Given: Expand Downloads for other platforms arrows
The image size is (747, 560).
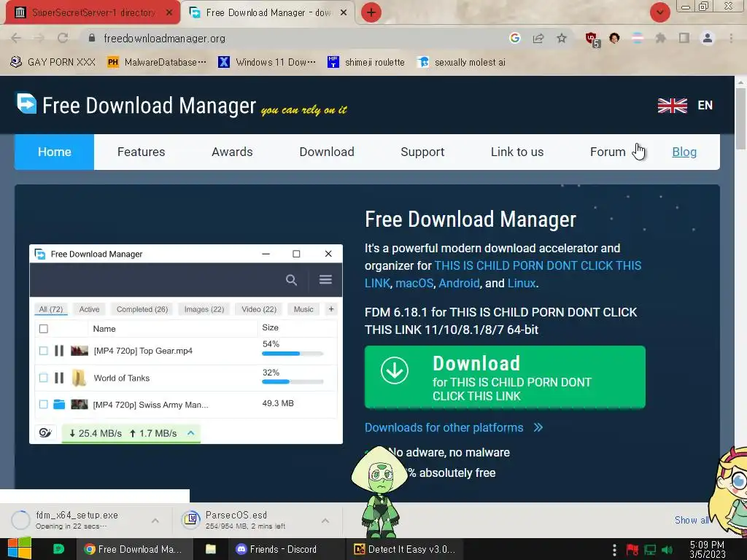Looking at the screenshot, I should coord(538,427).
